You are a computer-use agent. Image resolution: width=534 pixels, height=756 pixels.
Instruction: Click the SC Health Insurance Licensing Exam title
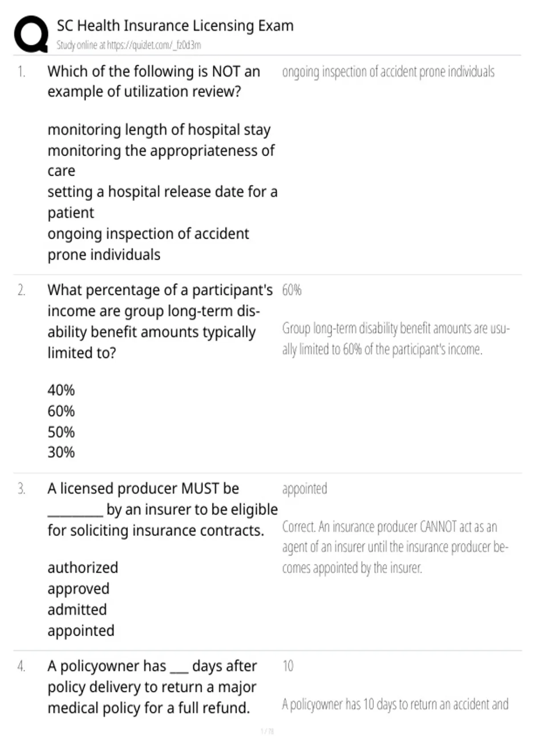click(175, 25)
